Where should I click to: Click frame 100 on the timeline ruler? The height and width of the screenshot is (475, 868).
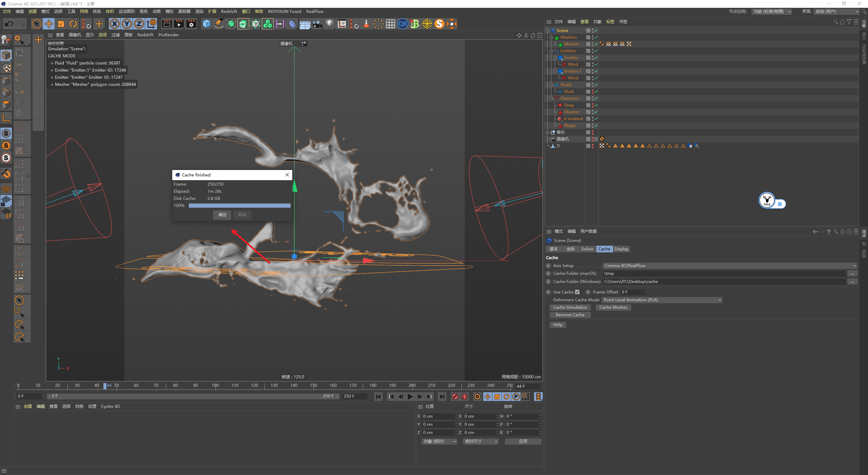click(215, 386)
